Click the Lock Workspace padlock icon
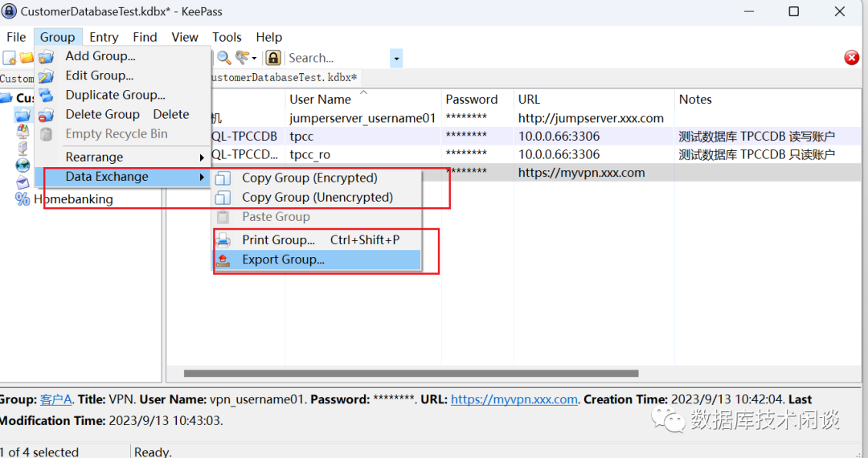 (273, 58)
